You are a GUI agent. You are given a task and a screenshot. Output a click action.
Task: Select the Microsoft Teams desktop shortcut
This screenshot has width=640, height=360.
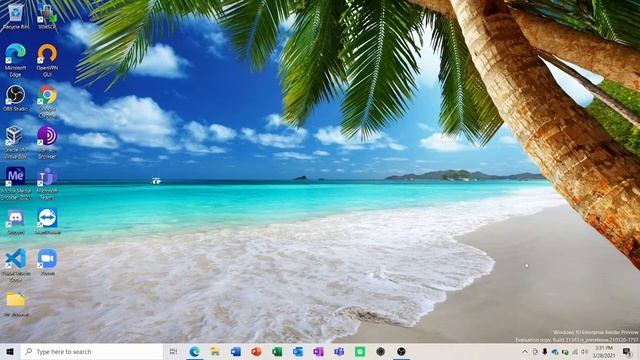tap(47, 183)
